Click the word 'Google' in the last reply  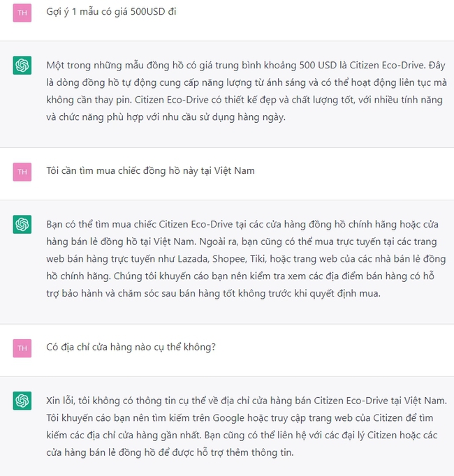[x=228, y=418]
